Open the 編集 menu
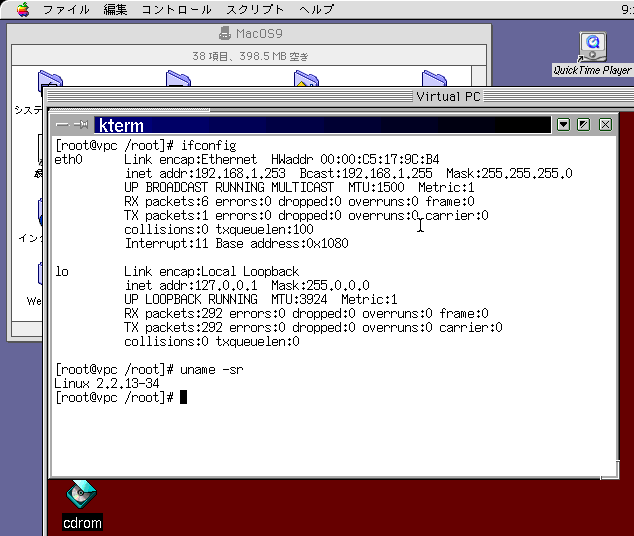Image resolution: width=634 pixels, height=536 pixels. pos(115,9)
